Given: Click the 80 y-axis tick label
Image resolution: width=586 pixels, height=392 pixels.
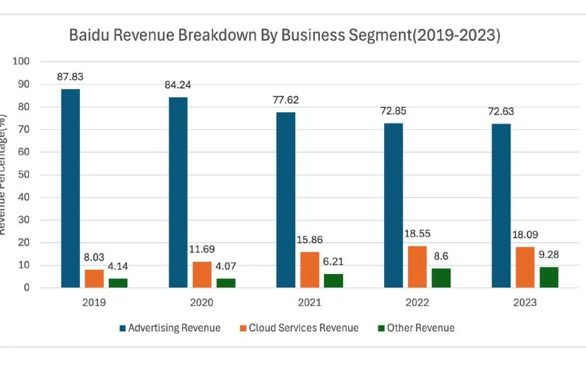Looking at the screenshot, I should pos(23,107).
